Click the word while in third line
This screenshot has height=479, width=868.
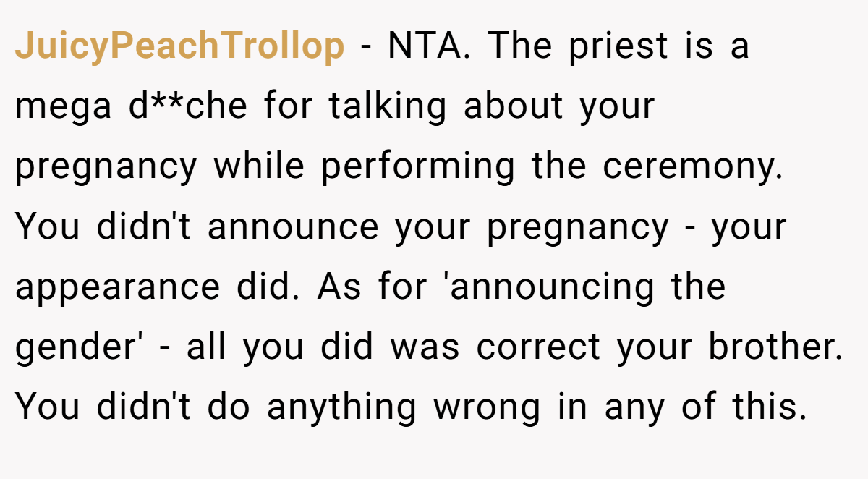coord(259,167)
